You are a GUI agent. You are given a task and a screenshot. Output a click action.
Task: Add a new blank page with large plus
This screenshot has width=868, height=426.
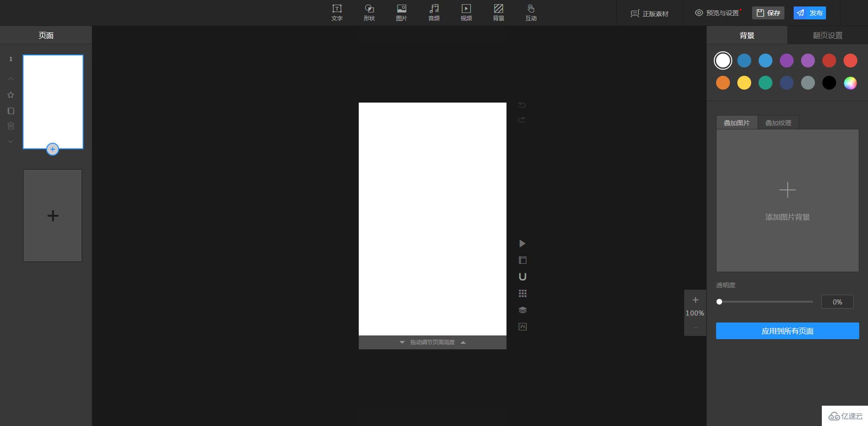pos(53,215)
